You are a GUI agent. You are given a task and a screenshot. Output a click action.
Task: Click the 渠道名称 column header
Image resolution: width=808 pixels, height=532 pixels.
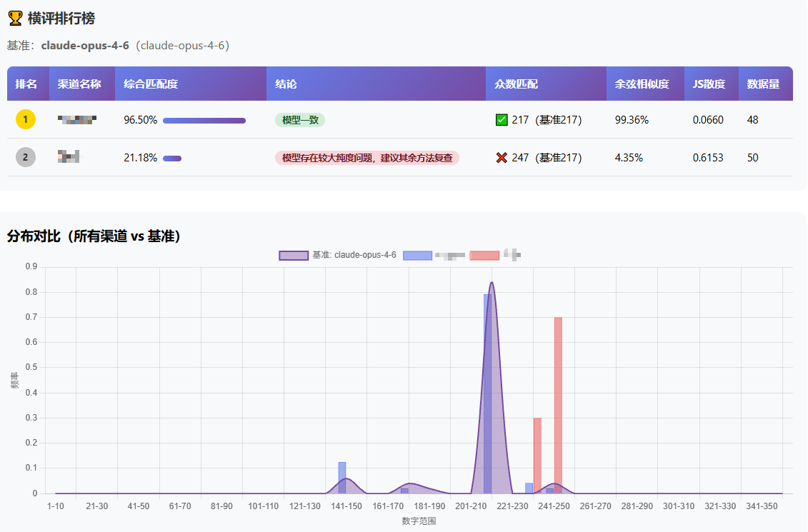tap(82, 84)
